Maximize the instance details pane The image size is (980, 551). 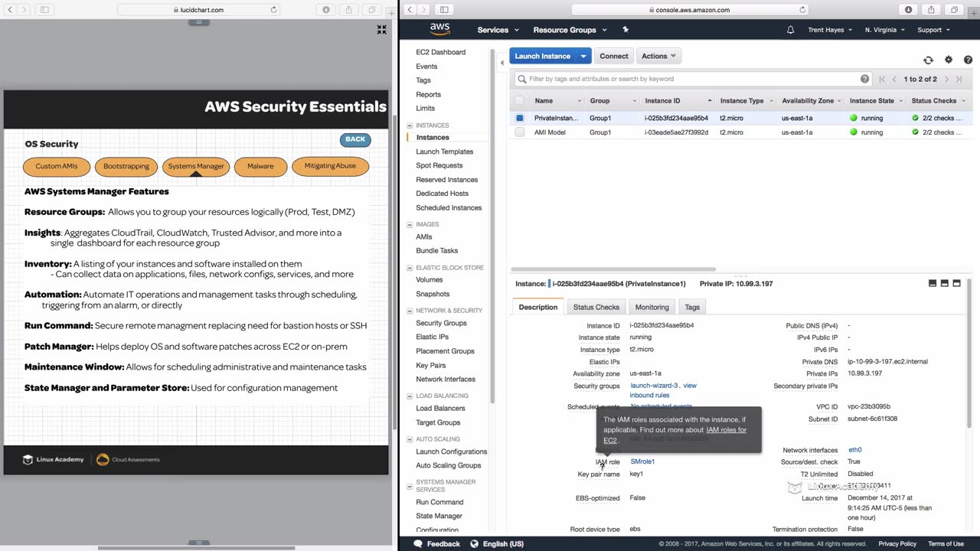[x=956, y=283]
